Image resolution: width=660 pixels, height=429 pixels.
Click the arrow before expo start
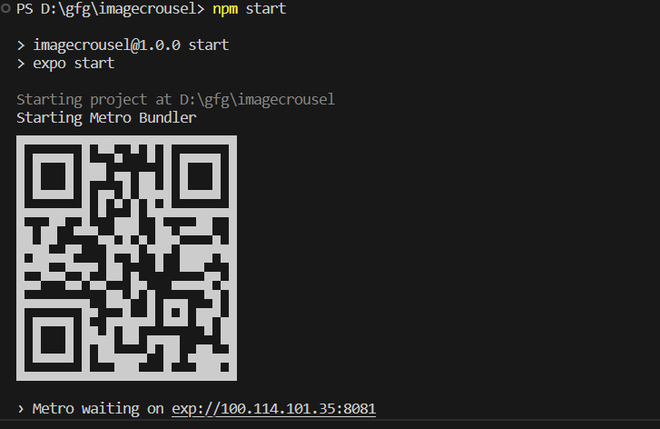[21, 64]
